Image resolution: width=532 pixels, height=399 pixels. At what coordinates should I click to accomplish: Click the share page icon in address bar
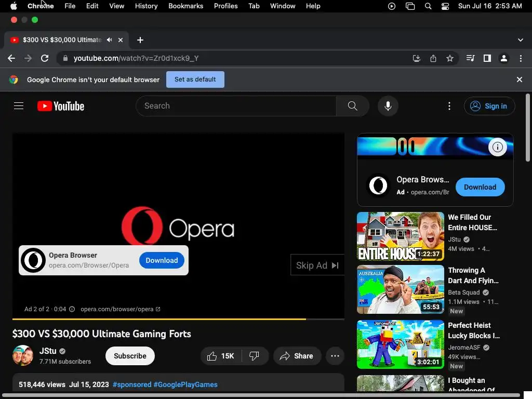pos(433,58)
